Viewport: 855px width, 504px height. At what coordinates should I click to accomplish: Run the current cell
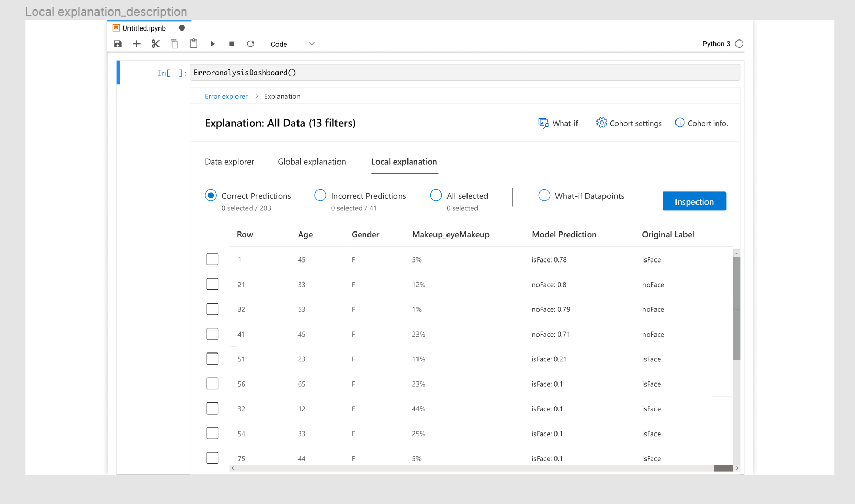click(212, 44)
